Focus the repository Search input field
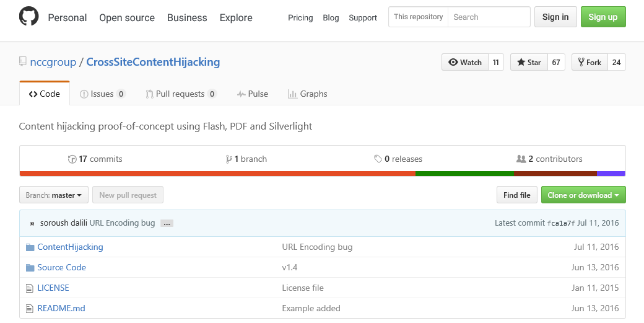The height and width of the screenshot is (323, 644). pos(489,17)
